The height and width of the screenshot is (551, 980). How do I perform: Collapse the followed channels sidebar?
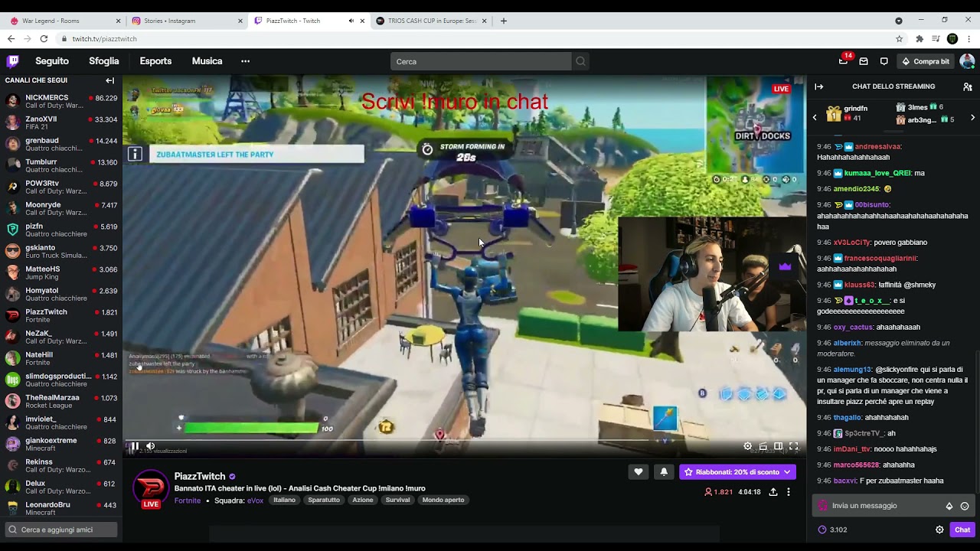109,80
